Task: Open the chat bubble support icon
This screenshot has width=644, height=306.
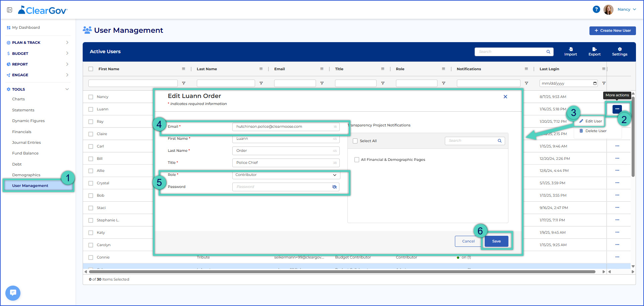Action: 13,293
